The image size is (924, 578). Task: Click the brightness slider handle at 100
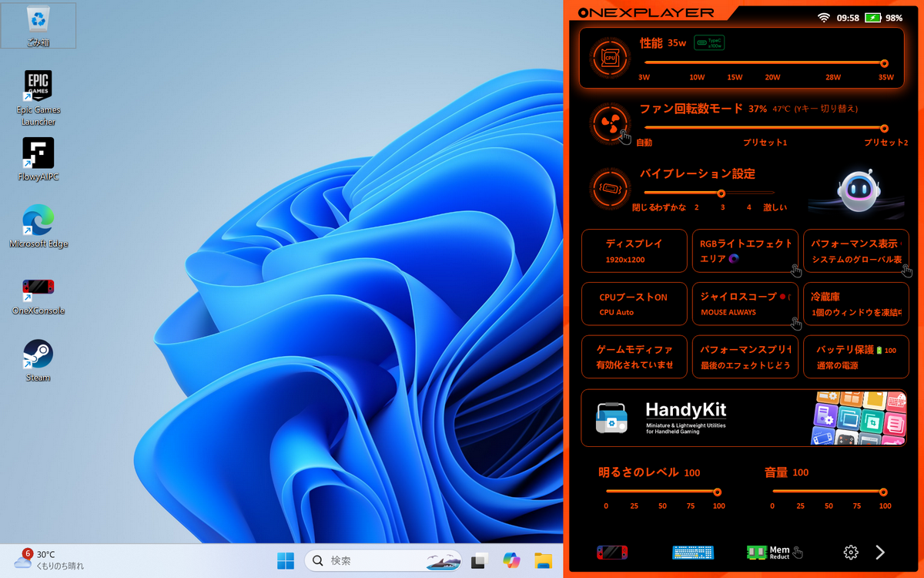[718, 492]
